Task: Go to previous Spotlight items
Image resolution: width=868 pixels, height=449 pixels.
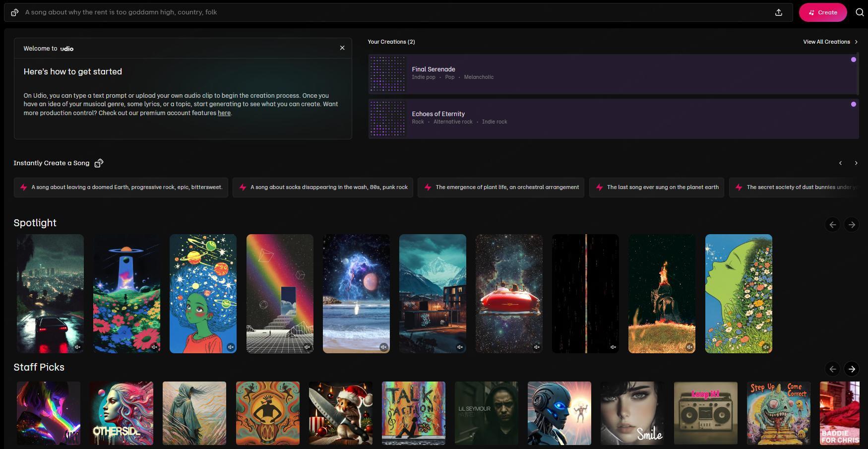Action: (833, 225)
